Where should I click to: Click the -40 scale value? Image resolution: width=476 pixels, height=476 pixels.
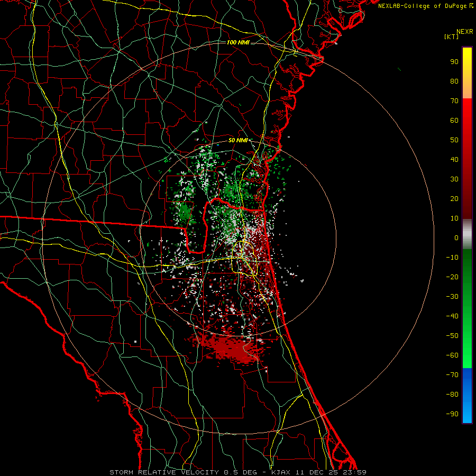[x=452, y=316]
